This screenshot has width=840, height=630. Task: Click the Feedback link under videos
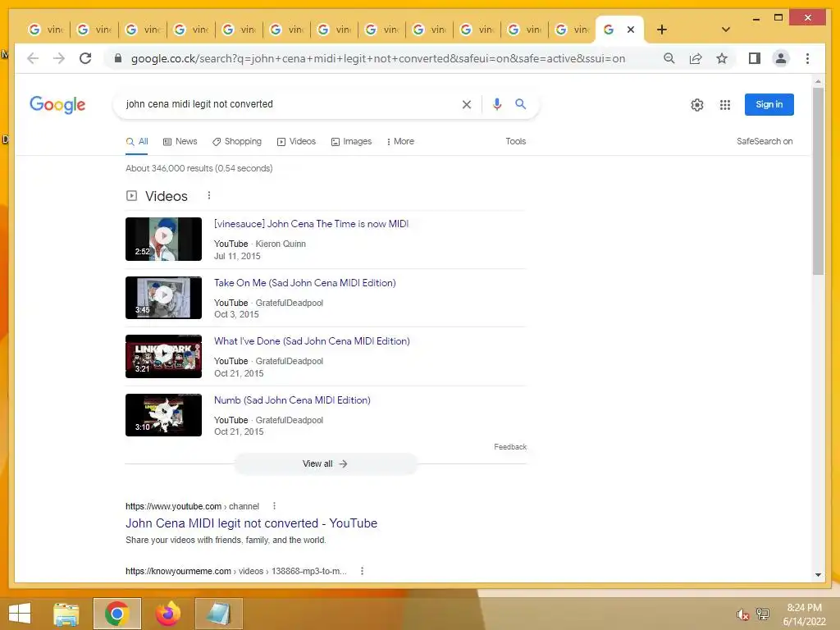[510, 447]
